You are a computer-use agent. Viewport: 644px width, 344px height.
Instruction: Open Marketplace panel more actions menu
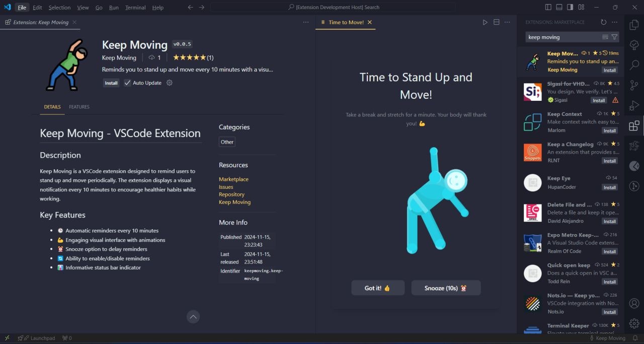pyautogui.click(x=614, y=22)
